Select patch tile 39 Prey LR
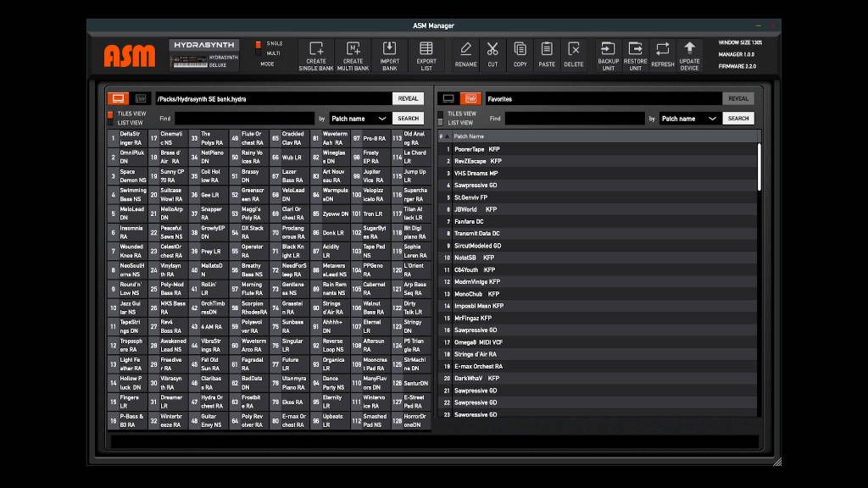 209,251
